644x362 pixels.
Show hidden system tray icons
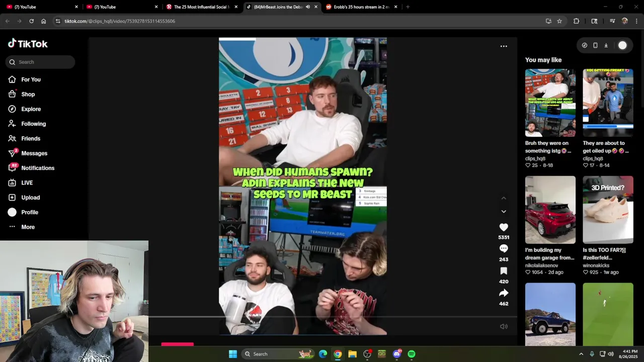(x=581, y=354)
